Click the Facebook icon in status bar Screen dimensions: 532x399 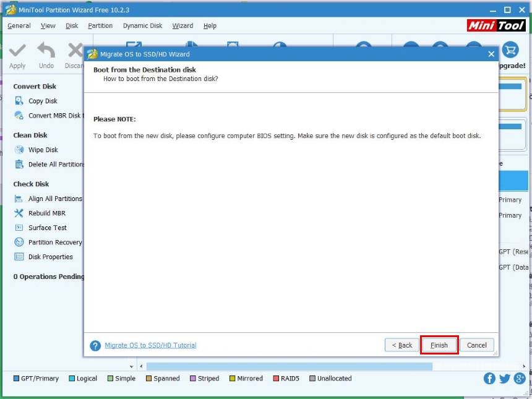pos(489,379)
